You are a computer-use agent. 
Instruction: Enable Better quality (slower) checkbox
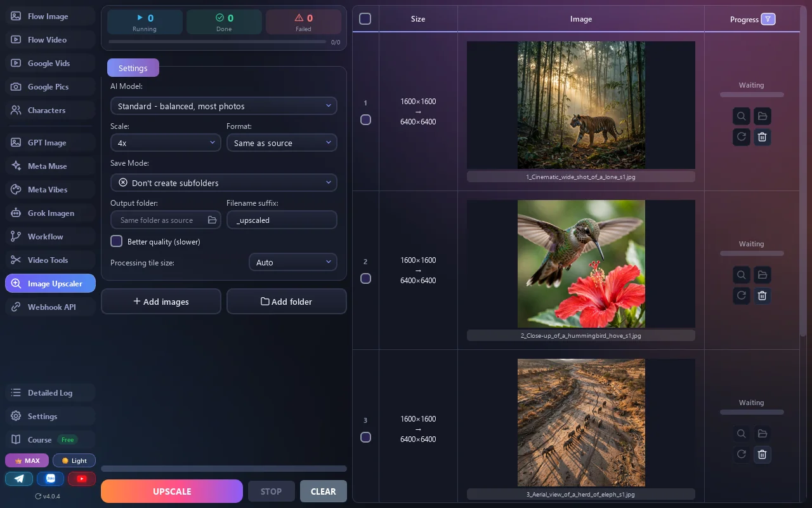pyautogui.click(x=116, y=241)
